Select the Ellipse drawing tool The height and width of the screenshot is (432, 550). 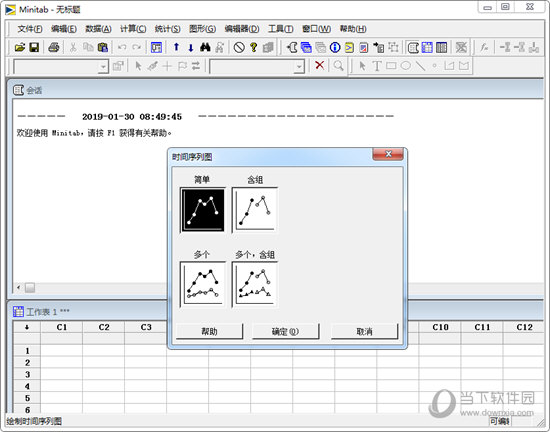click(405, 66)
